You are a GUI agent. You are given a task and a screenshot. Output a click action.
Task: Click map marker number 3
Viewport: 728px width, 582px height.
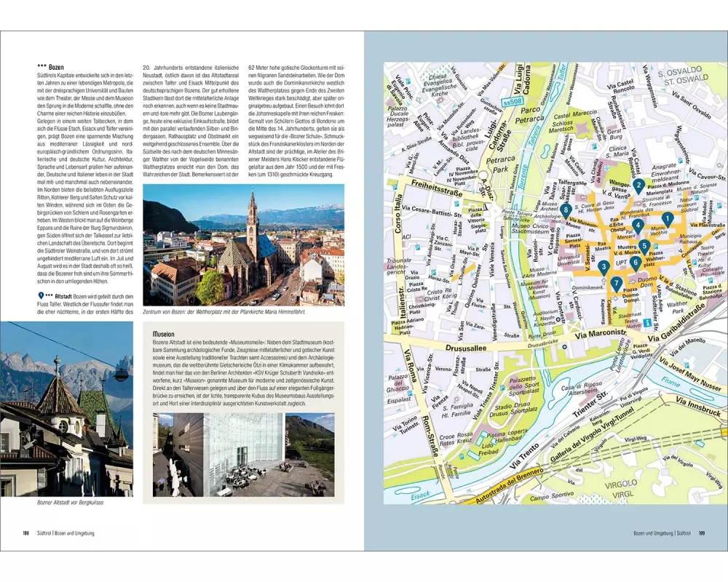pyautogui.click(x=604, y=267)
